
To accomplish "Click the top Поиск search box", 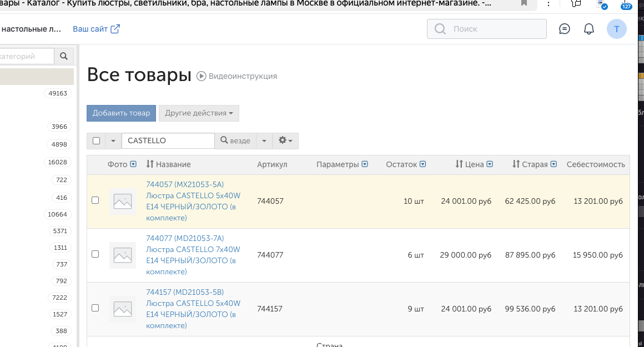I will click(x=486, y=29).
